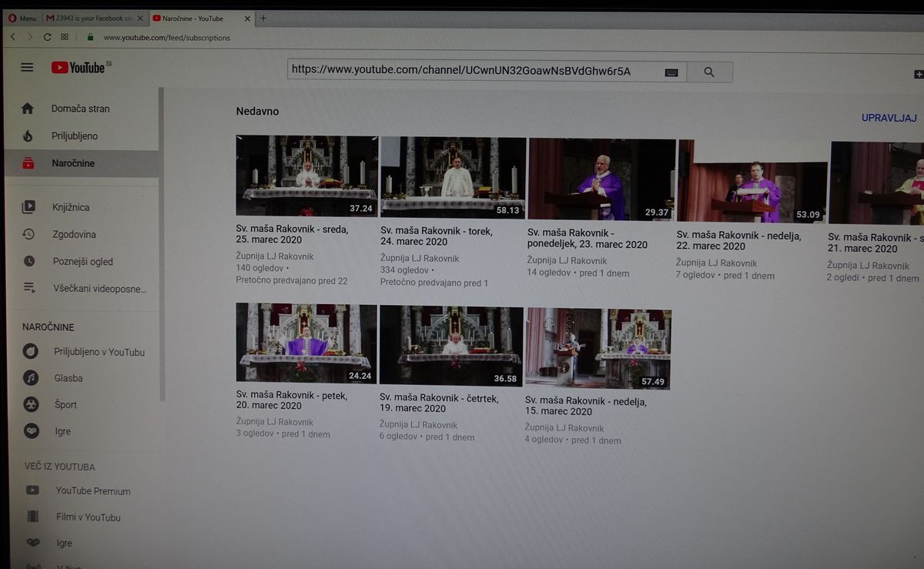Go to Domača stran

(80, 109)
